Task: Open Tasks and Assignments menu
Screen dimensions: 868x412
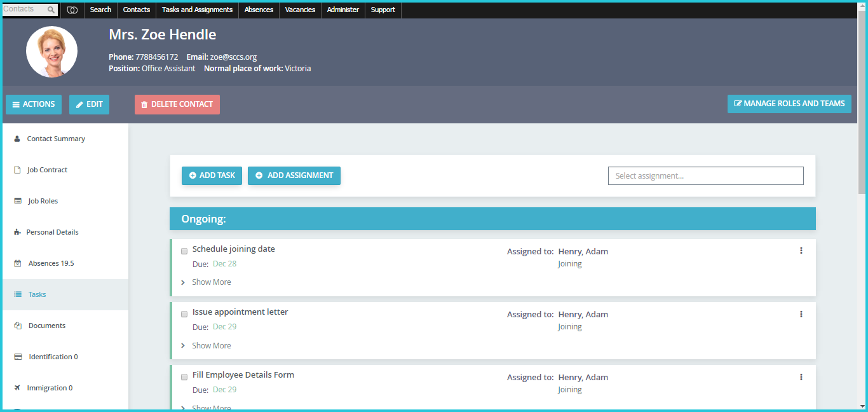Action: (x=197, y=10)
